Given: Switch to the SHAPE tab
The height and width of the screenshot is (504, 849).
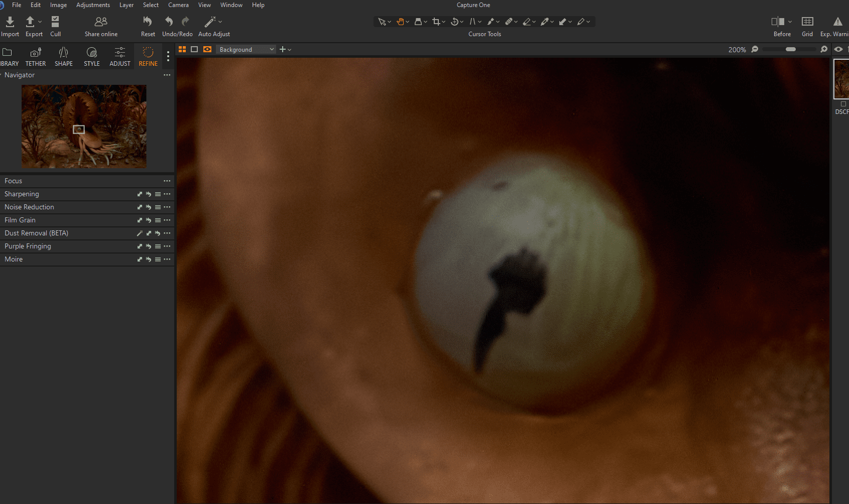Looking at the screenshot, I should 64,57.
